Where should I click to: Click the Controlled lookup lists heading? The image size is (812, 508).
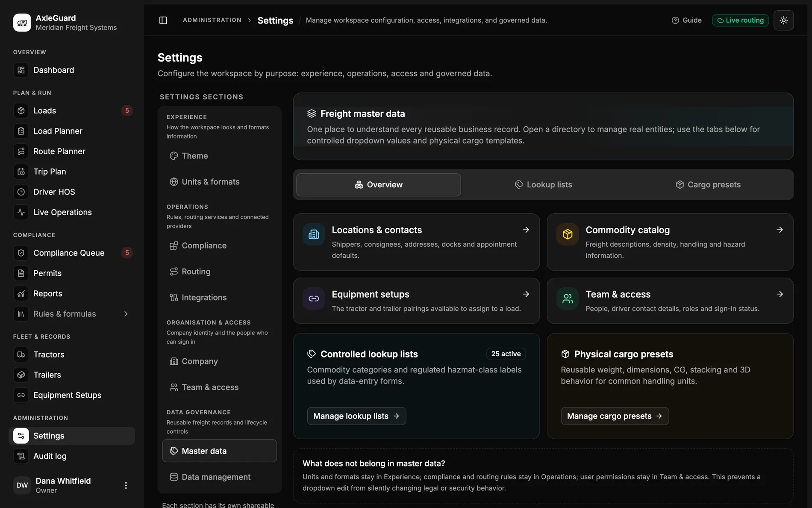click(369, 354)
